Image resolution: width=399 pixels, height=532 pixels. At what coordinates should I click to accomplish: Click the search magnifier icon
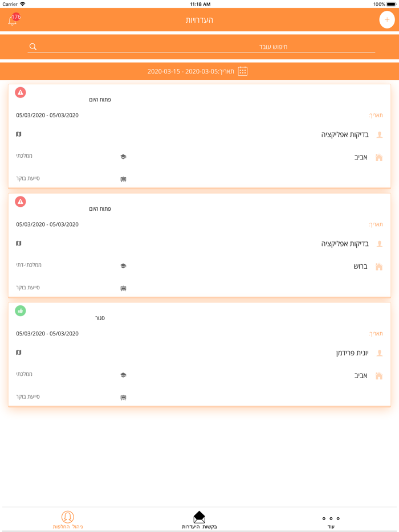tap(32, 46)
